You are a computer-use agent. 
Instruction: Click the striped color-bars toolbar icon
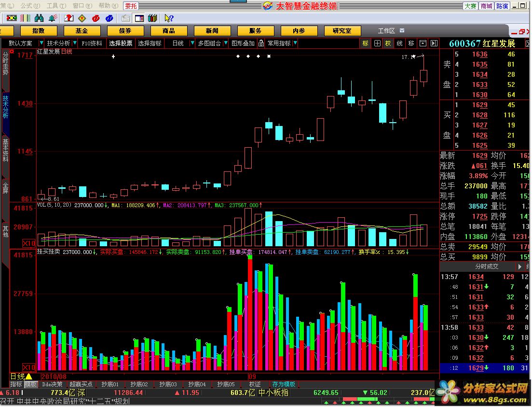pyautogui.click(x=26, y=18)
